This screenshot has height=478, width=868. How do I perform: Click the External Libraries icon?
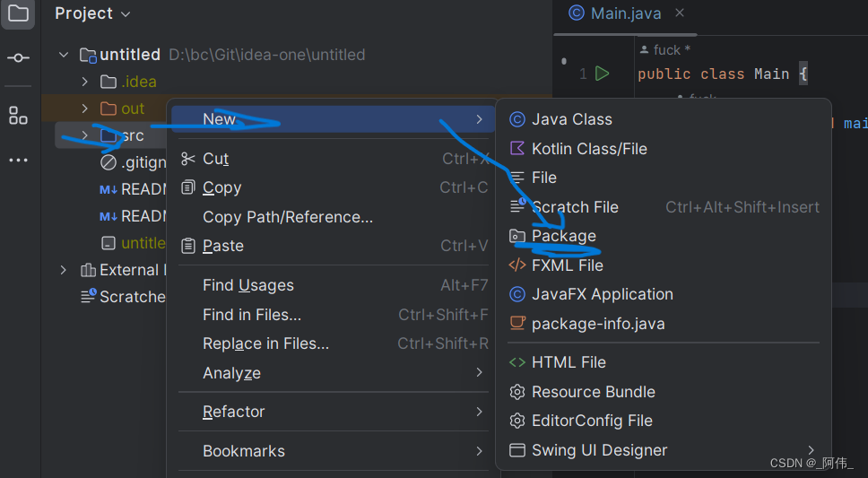click(88, 270)
